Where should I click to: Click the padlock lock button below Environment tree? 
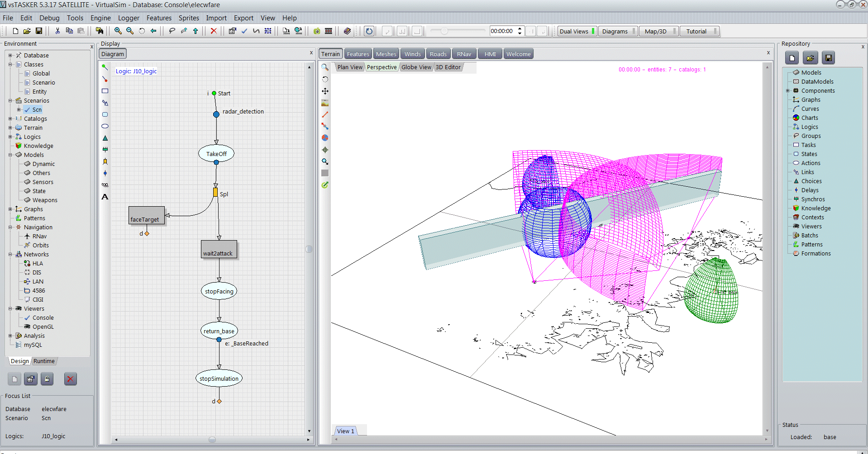point(47,379)
